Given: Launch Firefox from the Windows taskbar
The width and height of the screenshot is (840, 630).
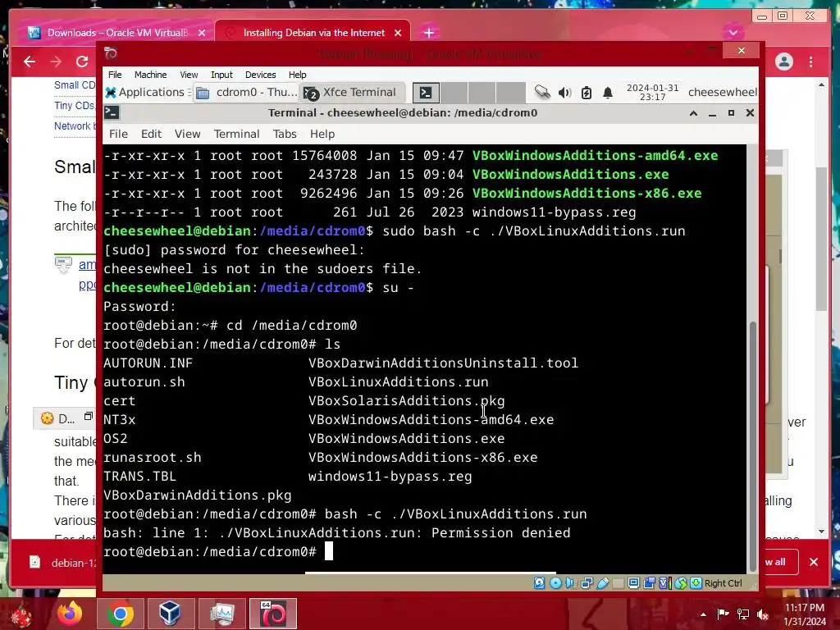Looking at the screenshot, I should pos(71,614).
